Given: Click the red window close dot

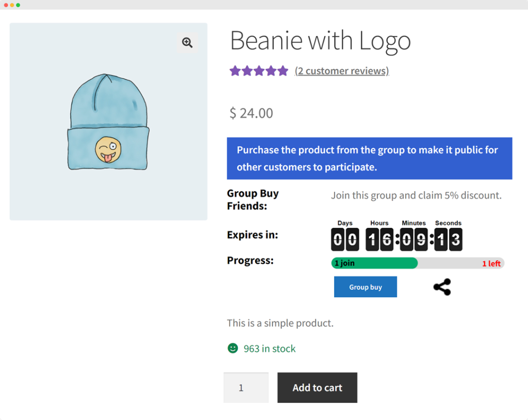Looking at the screenshot, I should click(x=6, y=5).
